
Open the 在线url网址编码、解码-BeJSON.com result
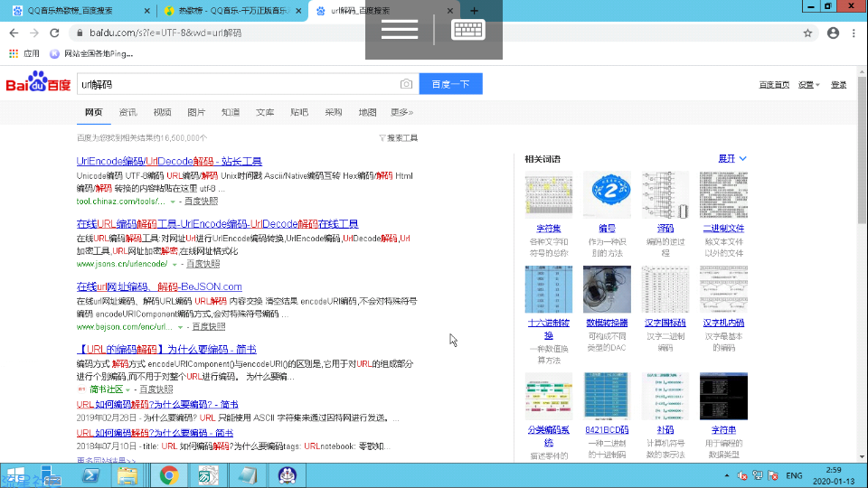click(159, 286)
